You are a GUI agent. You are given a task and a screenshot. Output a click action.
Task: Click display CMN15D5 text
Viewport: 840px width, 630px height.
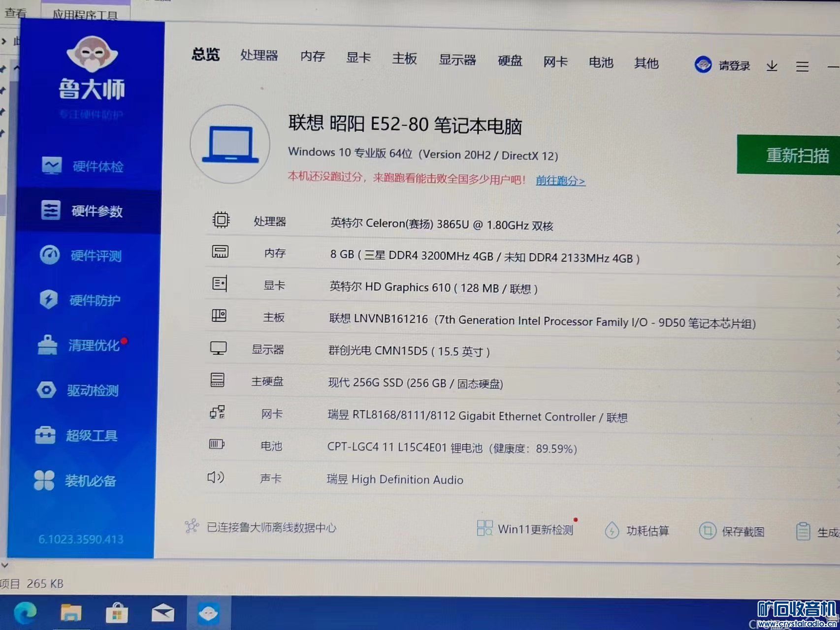[x=409, y=351]
